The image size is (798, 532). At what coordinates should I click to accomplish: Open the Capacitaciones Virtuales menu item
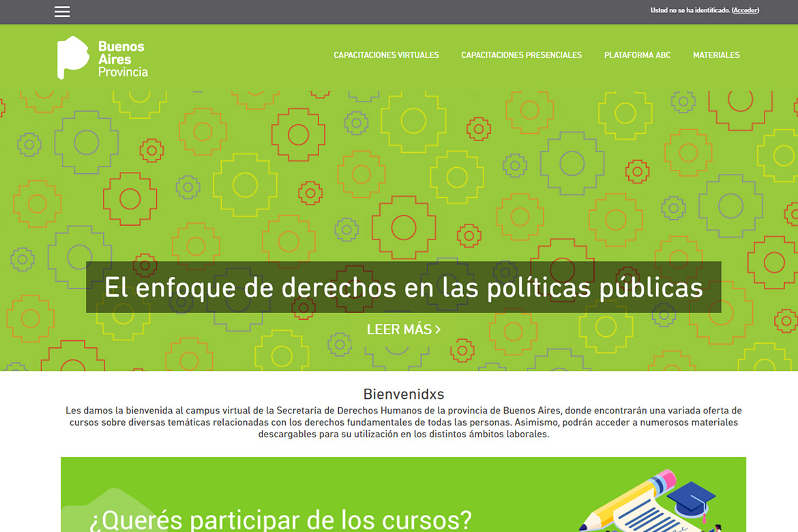tap(386, 55)
